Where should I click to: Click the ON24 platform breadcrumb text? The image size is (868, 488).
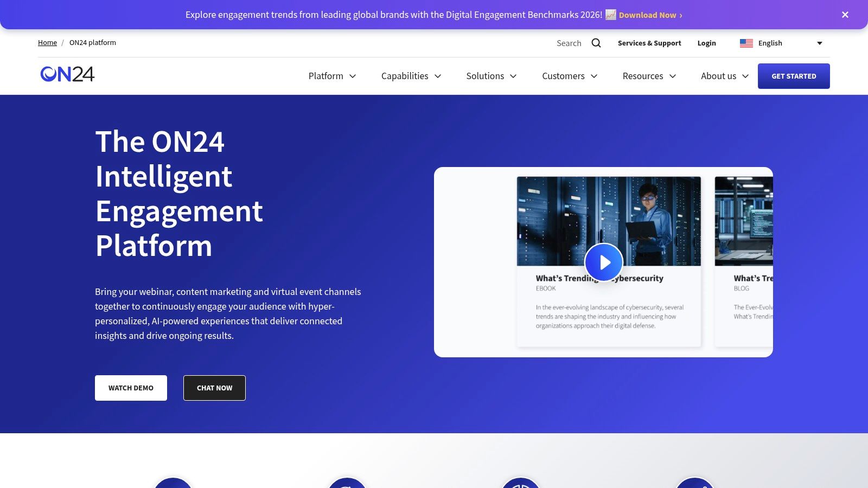click(x=92, y=42)
